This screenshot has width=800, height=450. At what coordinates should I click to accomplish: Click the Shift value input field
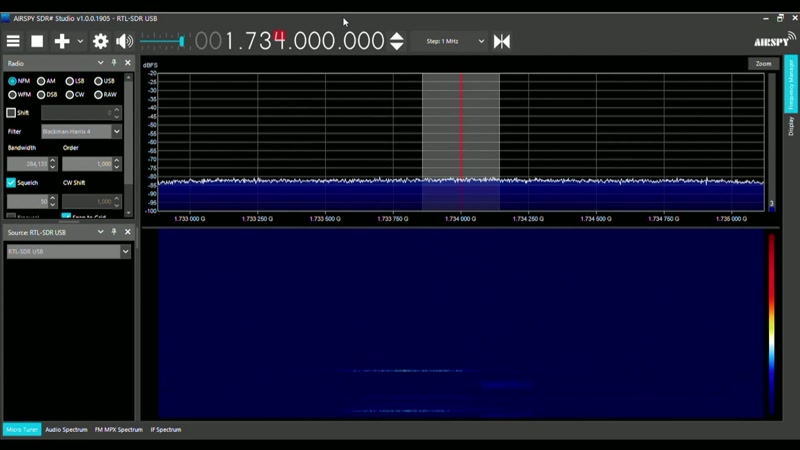pyautogui.click(x=77, y=113)
